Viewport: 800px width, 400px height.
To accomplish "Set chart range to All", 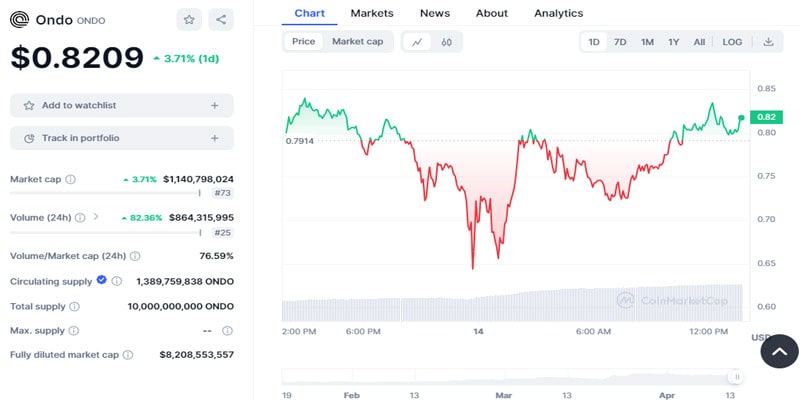I will click(x=699, y=42).
